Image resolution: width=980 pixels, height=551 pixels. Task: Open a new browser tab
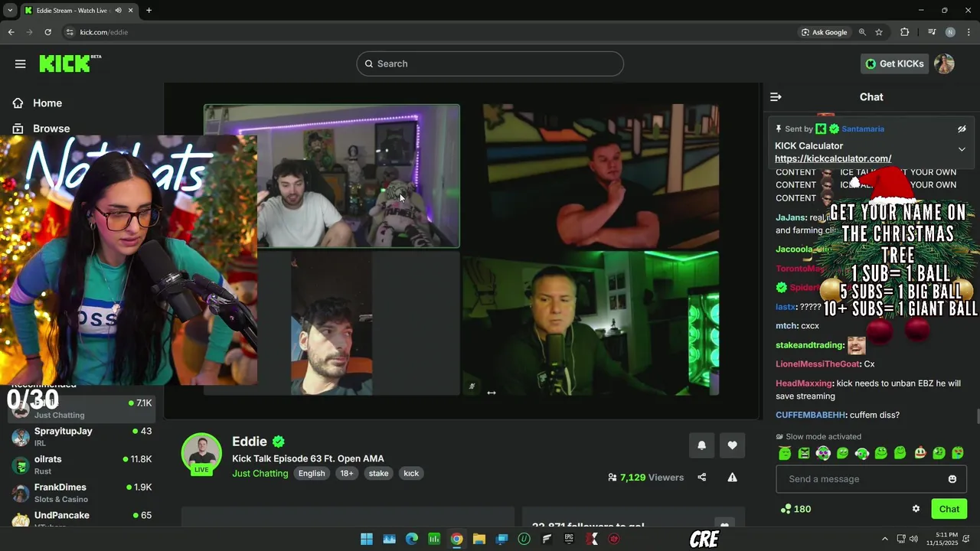tap(149, 11)
